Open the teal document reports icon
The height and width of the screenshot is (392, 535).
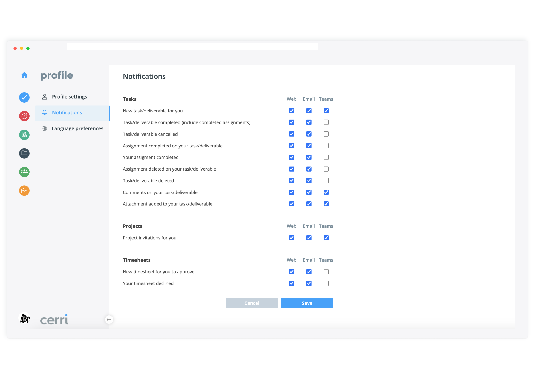click(x=24, y=135)
